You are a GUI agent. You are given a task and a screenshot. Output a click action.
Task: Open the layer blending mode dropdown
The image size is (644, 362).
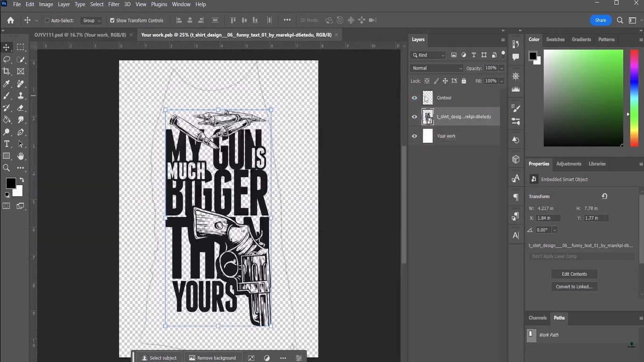[436, 68]
